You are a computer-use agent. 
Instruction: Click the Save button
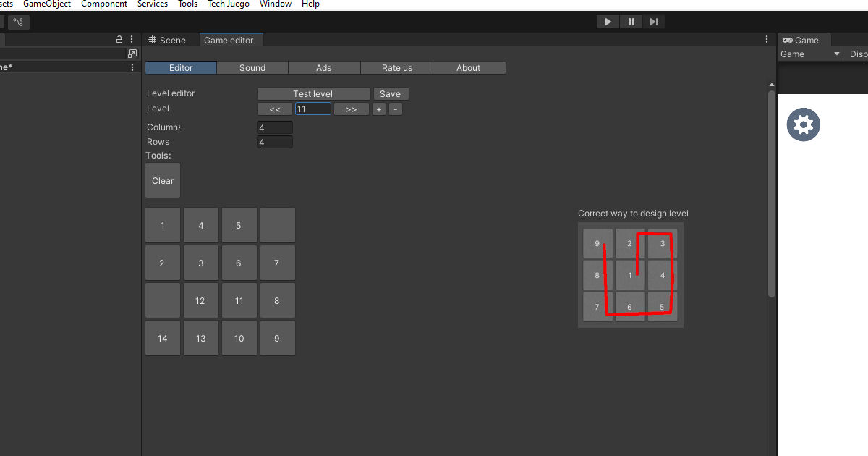click(x=391, y=94)
